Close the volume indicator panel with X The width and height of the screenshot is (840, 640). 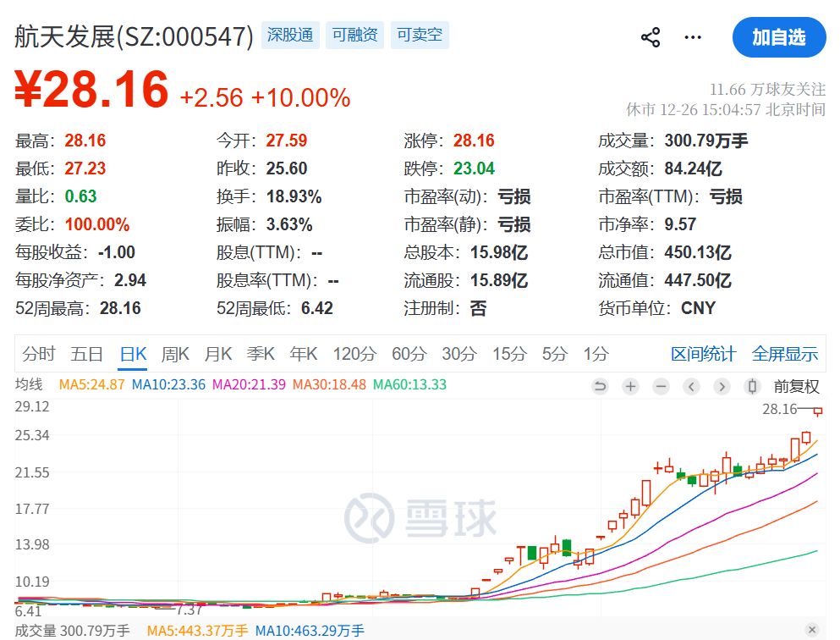pyautogui.click(x=812, y=630)
